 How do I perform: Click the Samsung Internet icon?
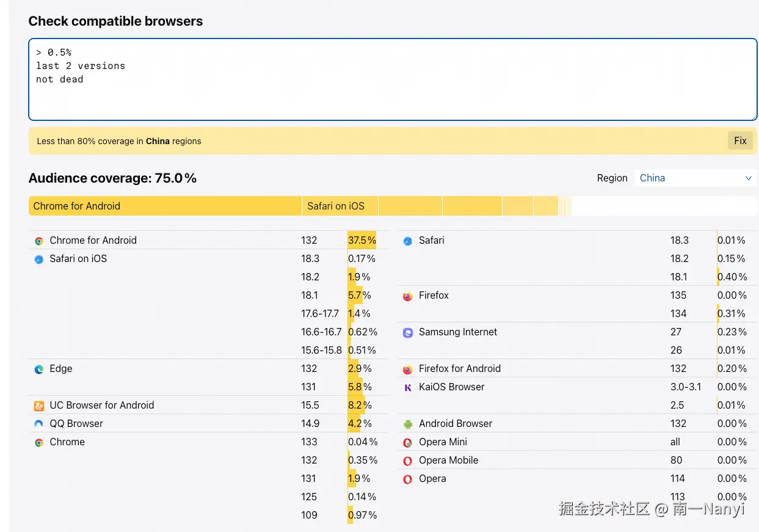coord(408,333)
